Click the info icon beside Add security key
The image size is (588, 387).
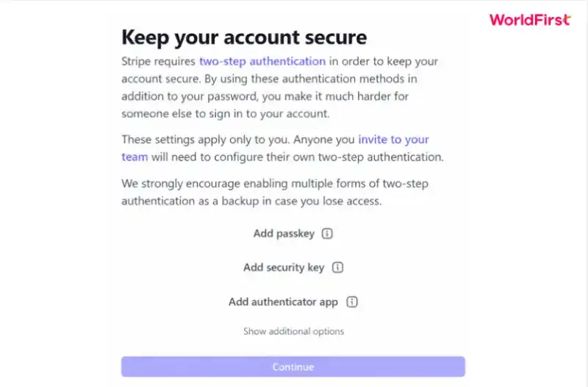[337, 267]
